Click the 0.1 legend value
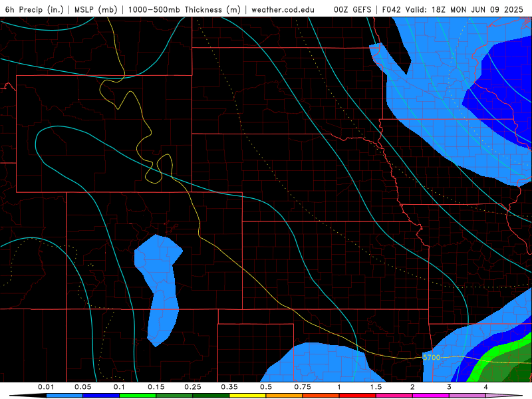 point(119,387)
